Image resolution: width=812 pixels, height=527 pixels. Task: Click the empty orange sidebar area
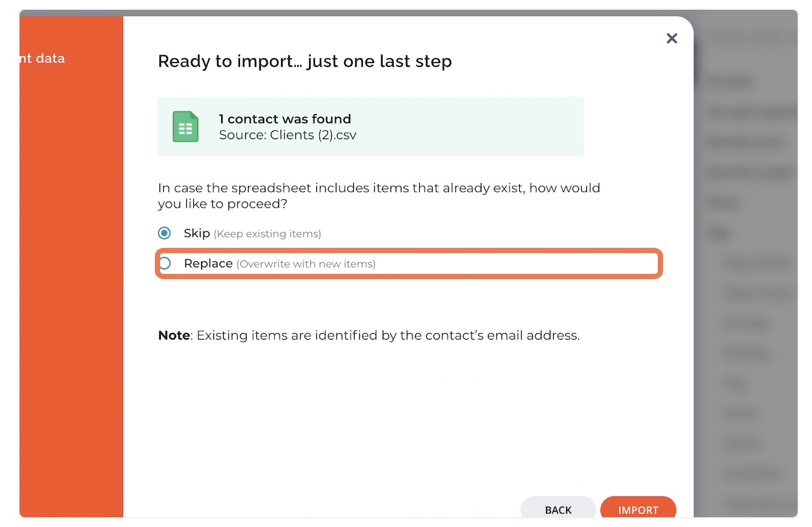72,293
